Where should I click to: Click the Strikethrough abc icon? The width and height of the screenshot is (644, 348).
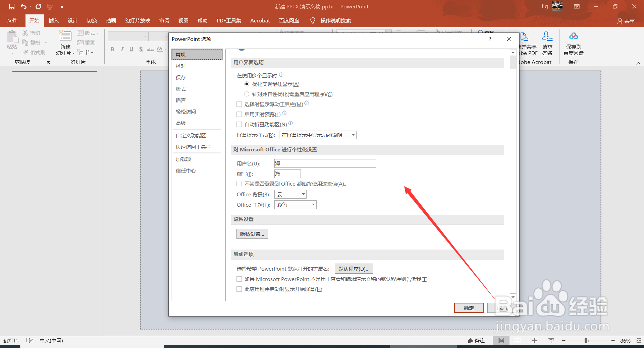(x=150, y=50)
